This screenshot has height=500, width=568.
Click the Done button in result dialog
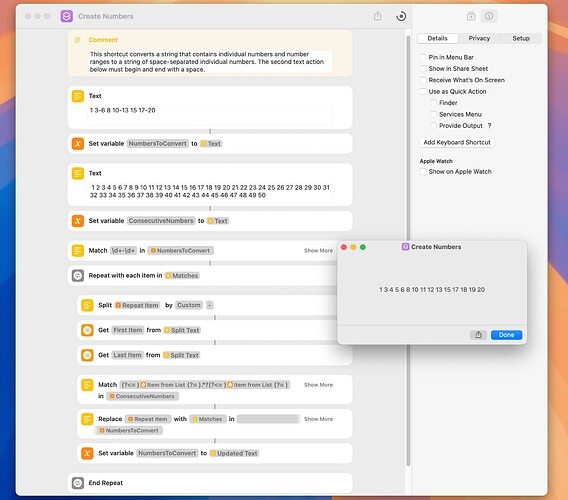click(x=506, y=335)
